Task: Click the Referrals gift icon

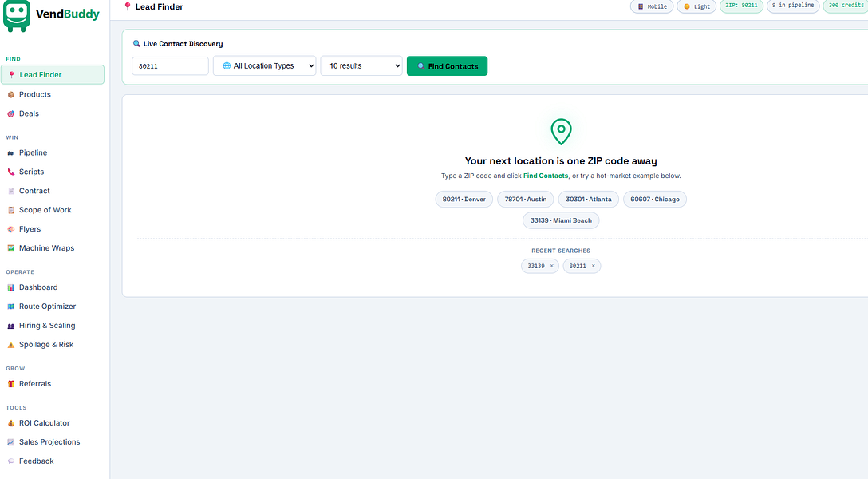Action: coord(11,384)
